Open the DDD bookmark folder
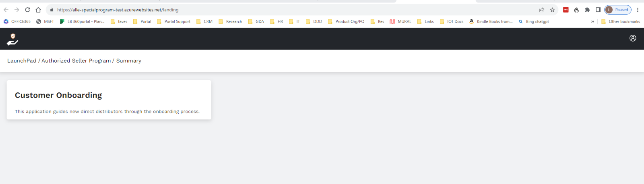The width and height of the screenshot is (644, 184). 314,21
